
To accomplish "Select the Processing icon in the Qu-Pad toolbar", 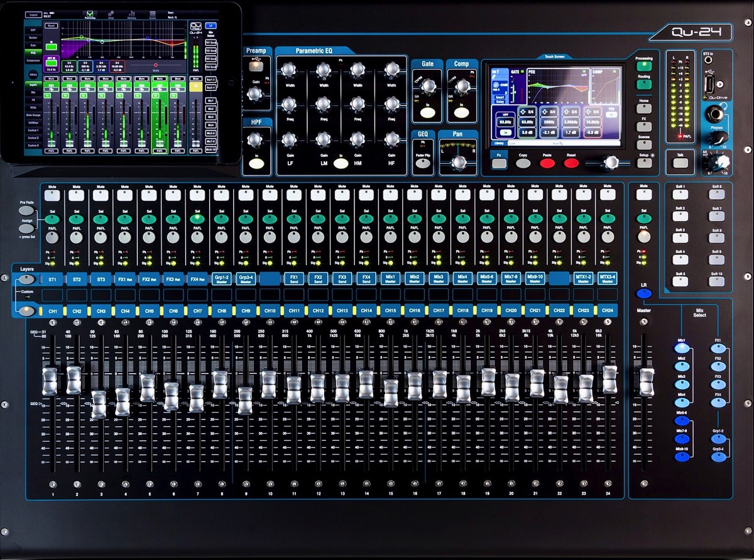I will click(90, 14).
